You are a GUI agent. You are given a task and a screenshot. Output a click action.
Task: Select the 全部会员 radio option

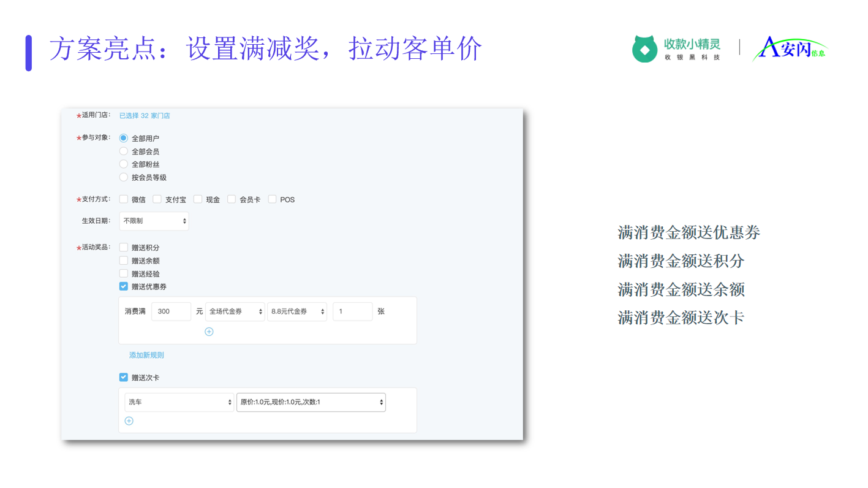pos(124,151)
